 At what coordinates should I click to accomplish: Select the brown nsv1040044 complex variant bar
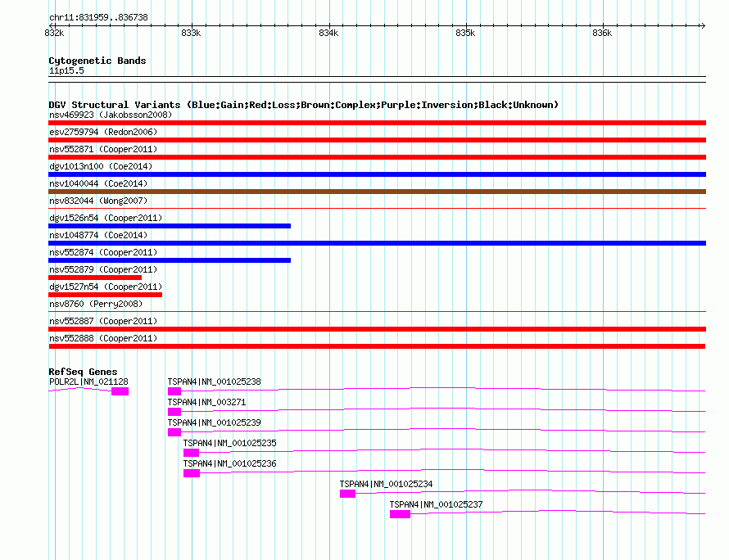click(x=377, y=192)
